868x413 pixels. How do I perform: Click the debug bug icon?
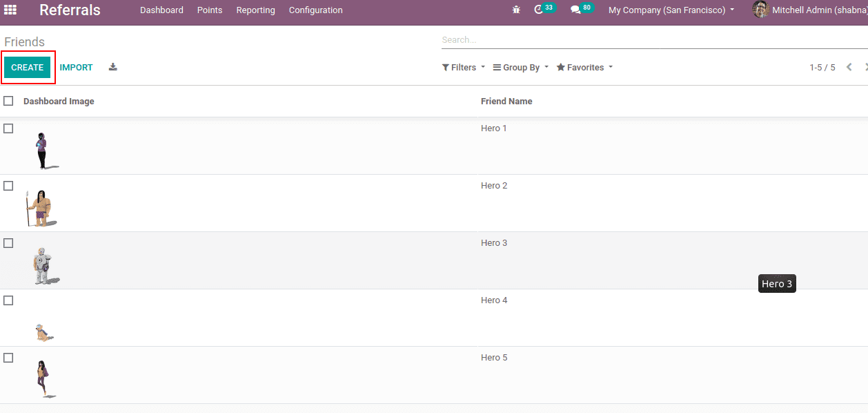pos(517,10)
